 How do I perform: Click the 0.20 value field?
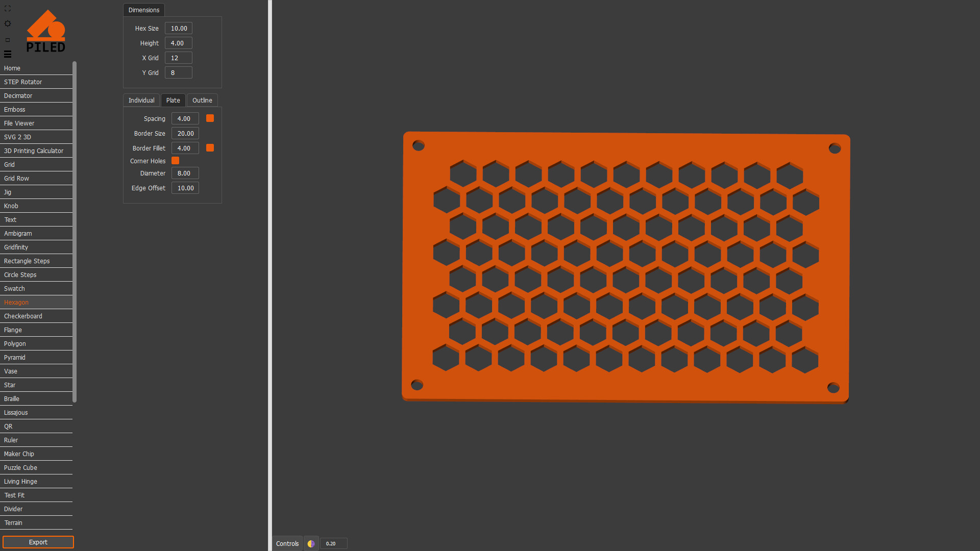pyautogui.click(x=334, y=544)
